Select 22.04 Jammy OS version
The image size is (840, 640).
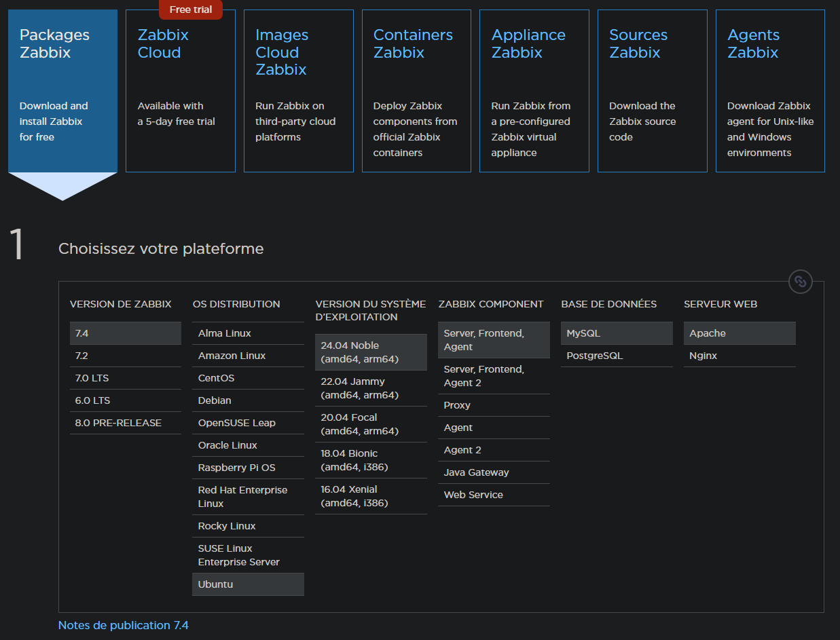pos(371,388)
